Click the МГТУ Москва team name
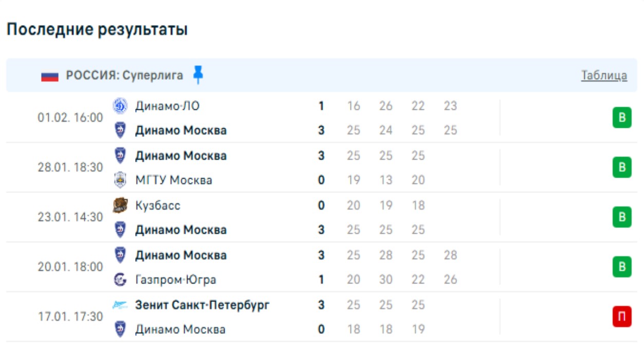Image resolution: width=644 pixels, height=343 pixels. (x=173, y=180)
